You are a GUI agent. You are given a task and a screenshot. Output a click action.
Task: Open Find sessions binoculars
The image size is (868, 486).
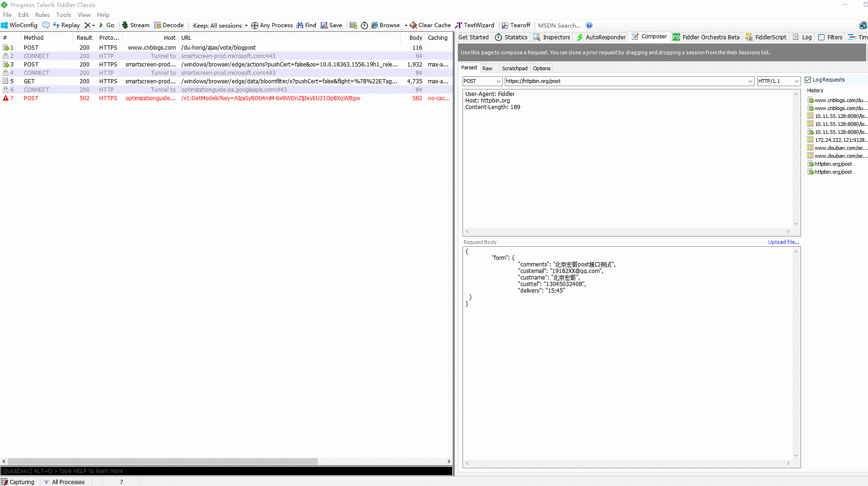[x=306, y=25]
